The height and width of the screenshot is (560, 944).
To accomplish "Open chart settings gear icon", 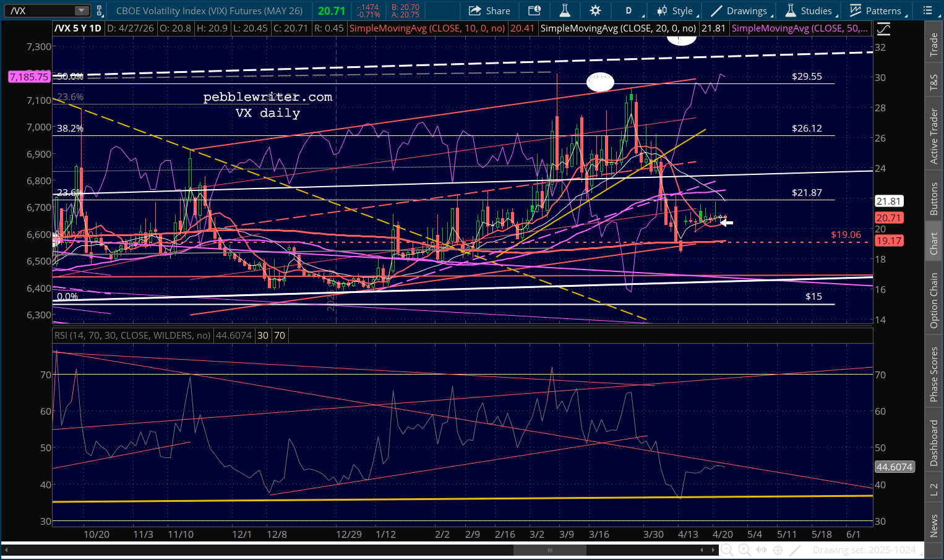I will pyautogui.click(x=595, y=11).
